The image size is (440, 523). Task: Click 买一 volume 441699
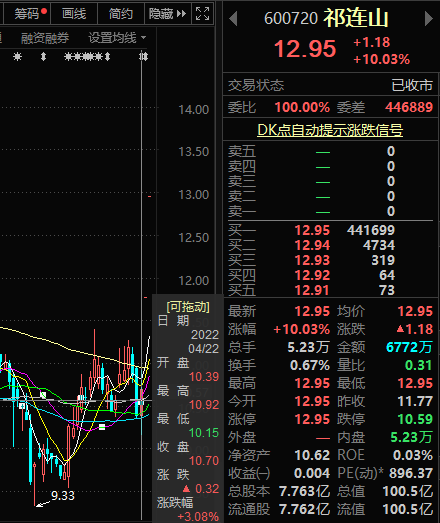[x=371, y=230]
